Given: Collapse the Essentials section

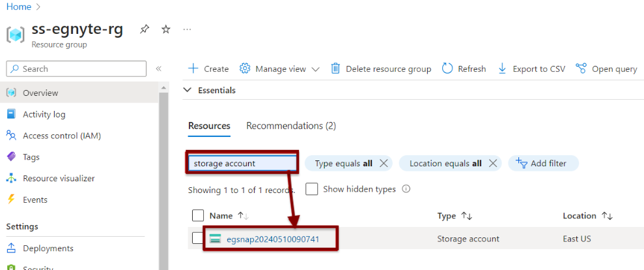Looking at the screenshot, I should point(188,90).
